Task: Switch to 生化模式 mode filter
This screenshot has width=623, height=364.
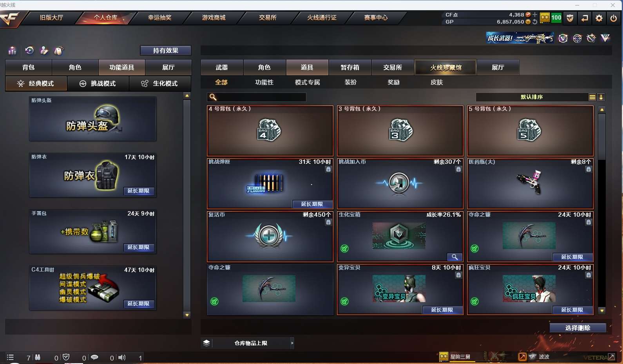Action: [x=160, y=83]
